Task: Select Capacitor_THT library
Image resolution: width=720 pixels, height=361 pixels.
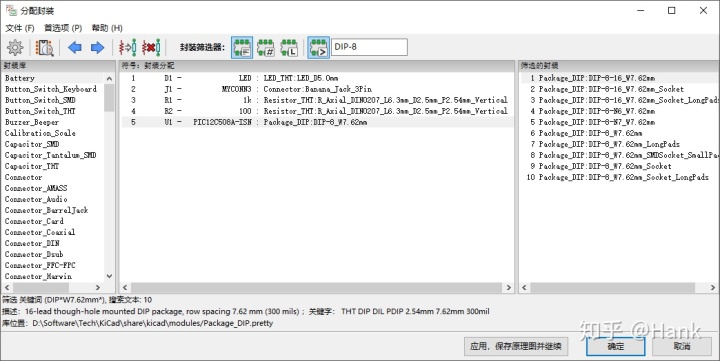Action: [x=54, y=166]
